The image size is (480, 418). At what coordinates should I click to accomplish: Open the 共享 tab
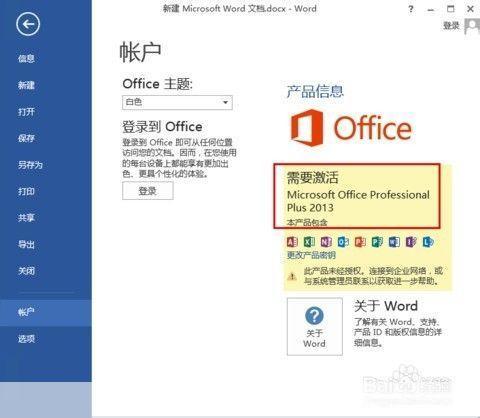[x=26, y=218]
